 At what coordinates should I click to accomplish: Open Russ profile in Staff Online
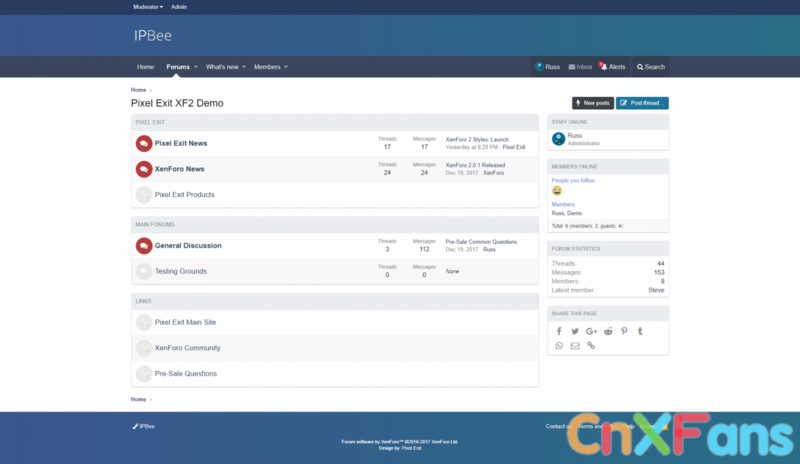[x=574, y=135]
